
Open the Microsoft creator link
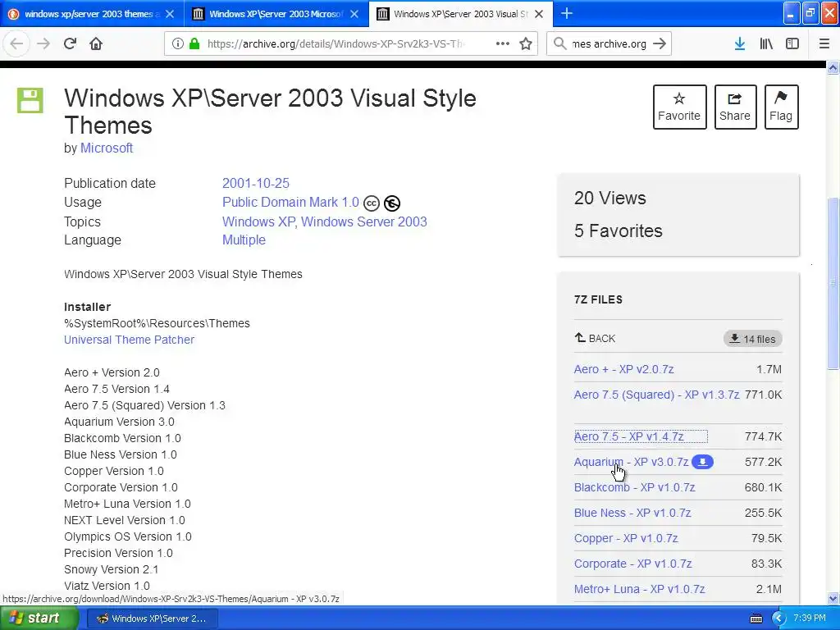tap(107, 148)
